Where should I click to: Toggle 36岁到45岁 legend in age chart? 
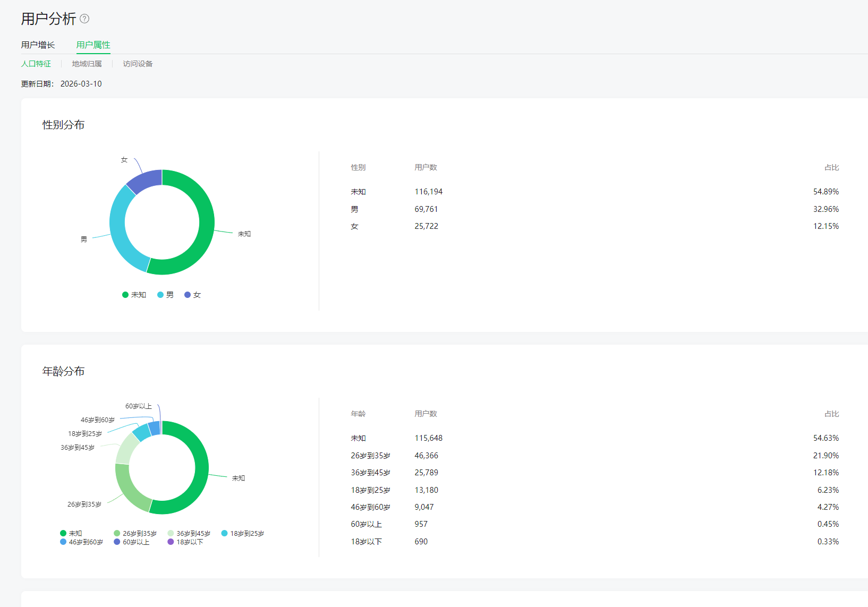[x=189, y=533]
